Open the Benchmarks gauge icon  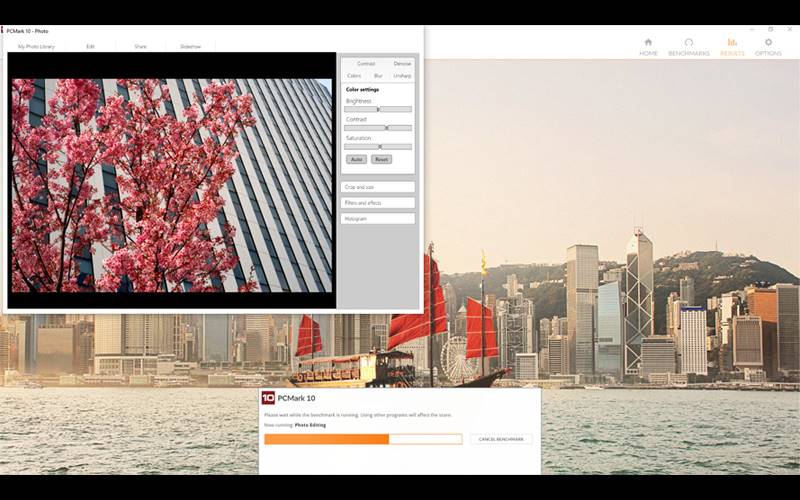[x=688, y=43]
